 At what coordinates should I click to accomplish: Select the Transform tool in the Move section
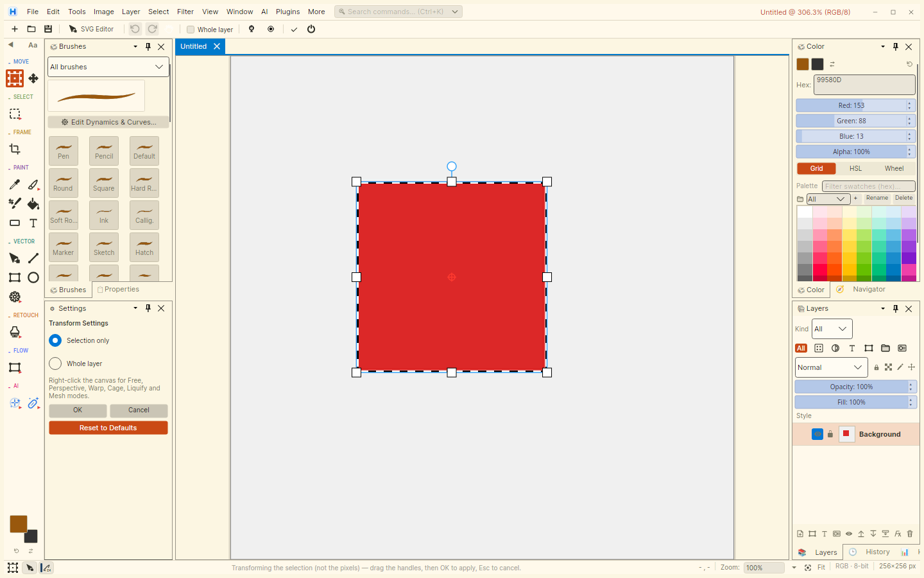pyautogui.click(x=15, y=78)
